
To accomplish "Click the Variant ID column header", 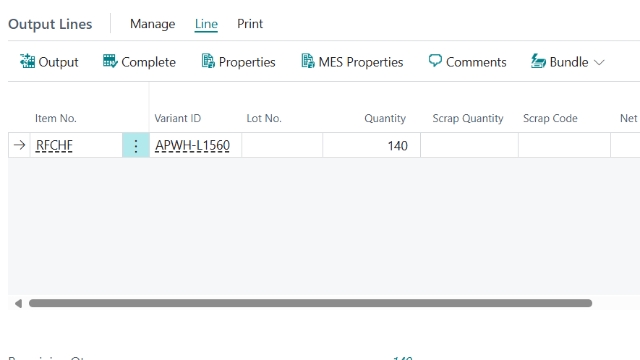I will [x=178, y=118].
